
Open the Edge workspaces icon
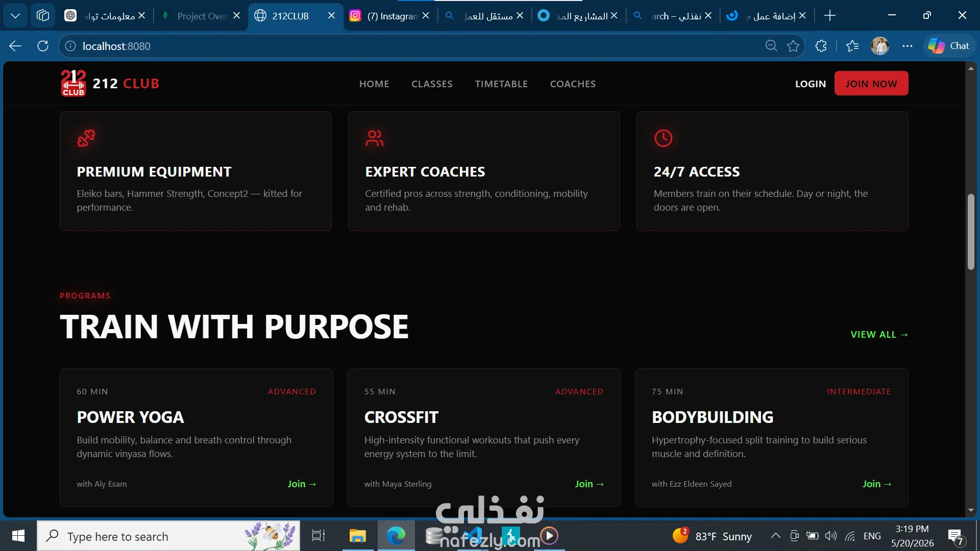[43, 16]
